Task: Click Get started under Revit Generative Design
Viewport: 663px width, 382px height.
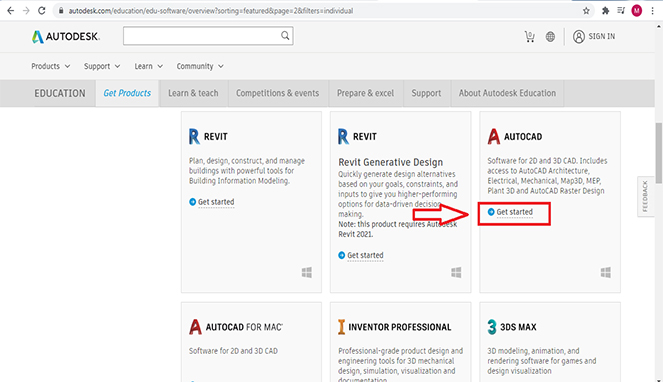Action: pos(365,256)
